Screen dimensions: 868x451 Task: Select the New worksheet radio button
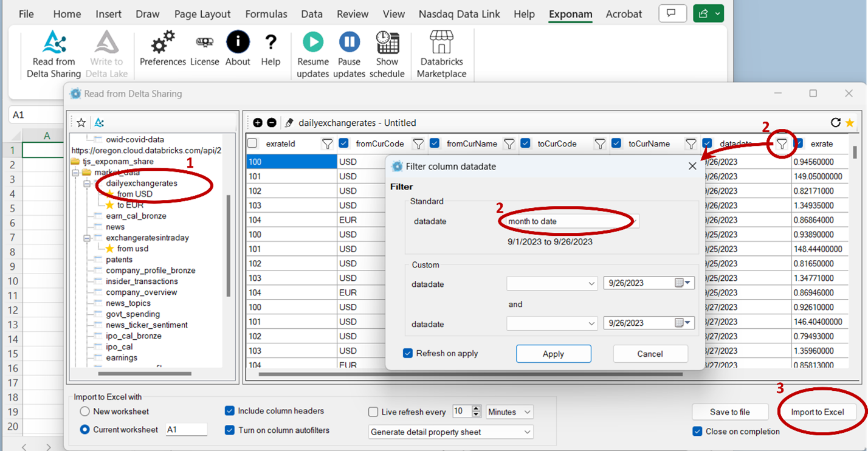click(x=85, y=411)
